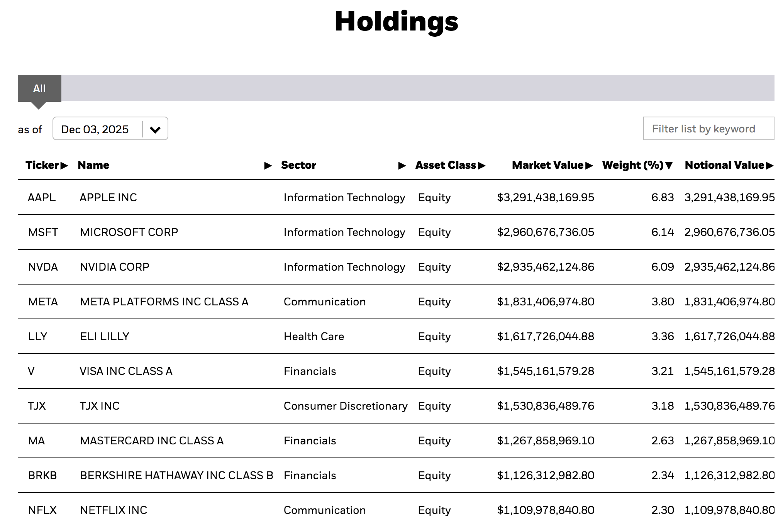Sort the Market Value column arrow
Screen dimensions: 783x532
pos(590,165)
